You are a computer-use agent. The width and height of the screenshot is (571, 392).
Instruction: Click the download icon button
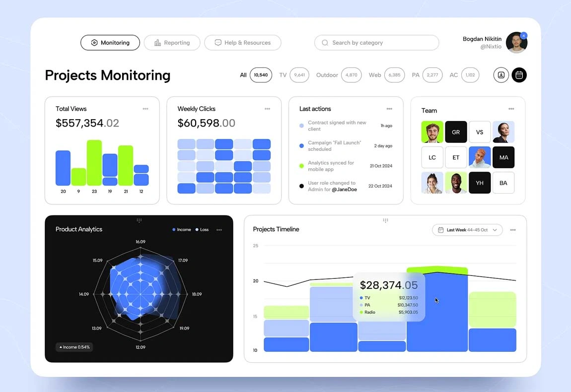pyautogui.click(x=501, y=75)
